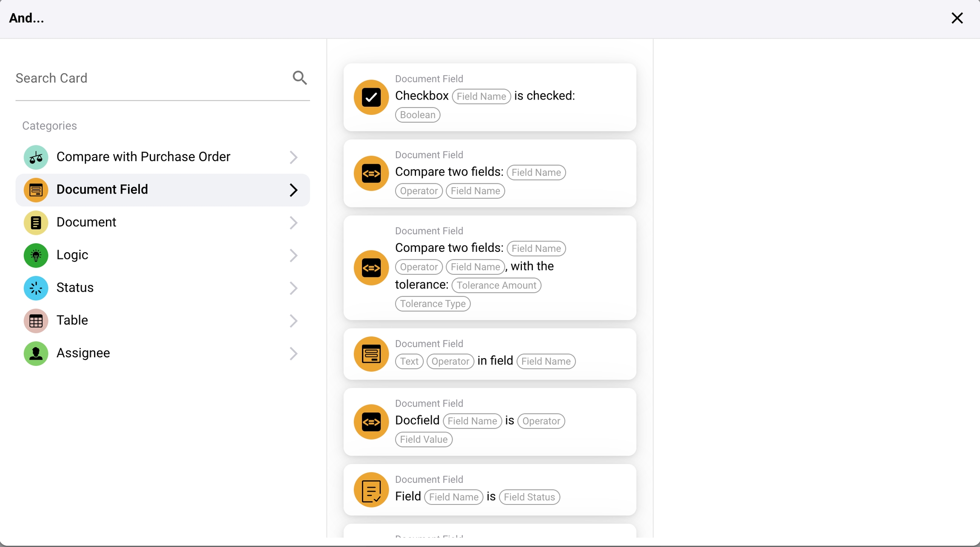Expand the Compare with Purchase Order chevron
This screenshot has height=547, width=980.
293,157
